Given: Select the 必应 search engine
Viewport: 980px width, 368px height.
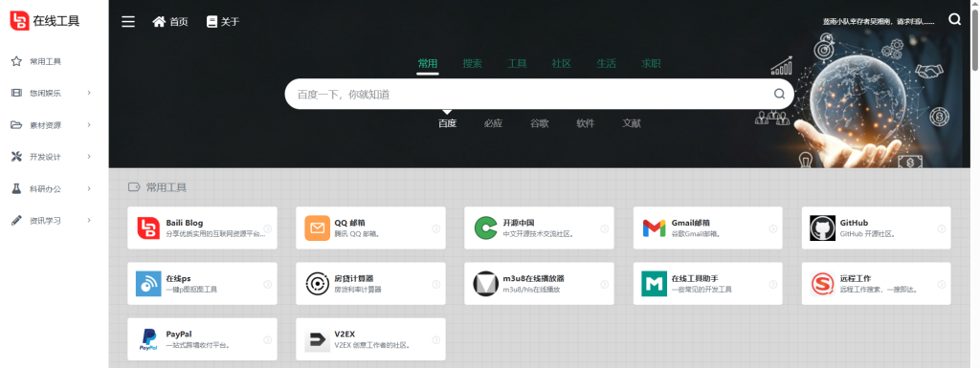Looking at the screenshot, I should [x=493, y=123].
